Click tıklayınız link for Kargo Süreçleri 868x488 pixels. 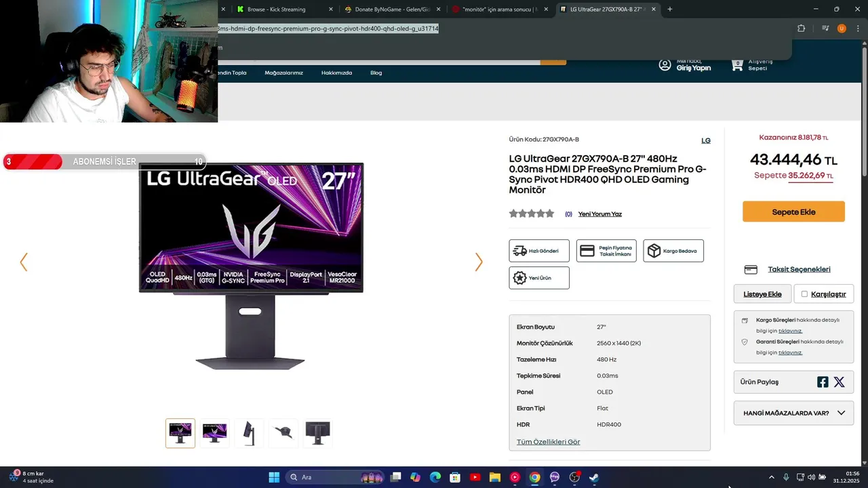[x=790, y=331]
